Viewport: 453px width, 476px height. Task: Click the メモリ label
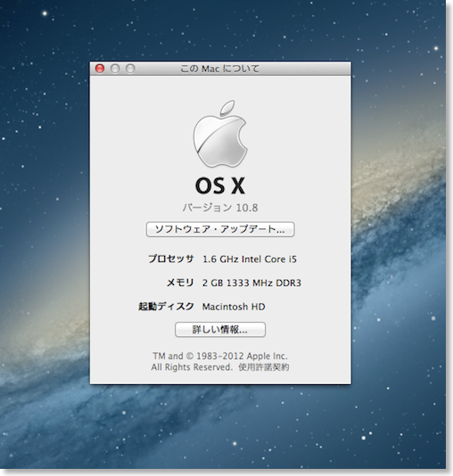(x=180, y=283)
